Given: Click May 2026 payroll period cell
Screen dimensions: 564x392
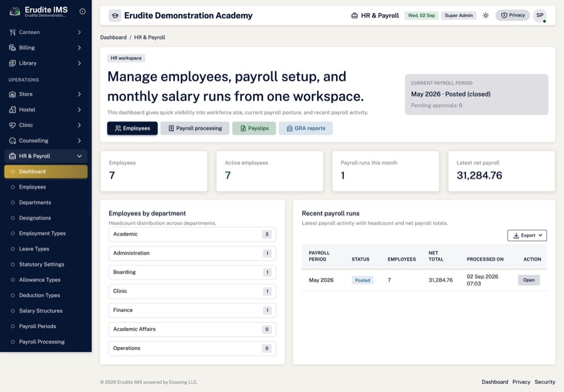Looking at the screenshot, I should pos(321,280).
